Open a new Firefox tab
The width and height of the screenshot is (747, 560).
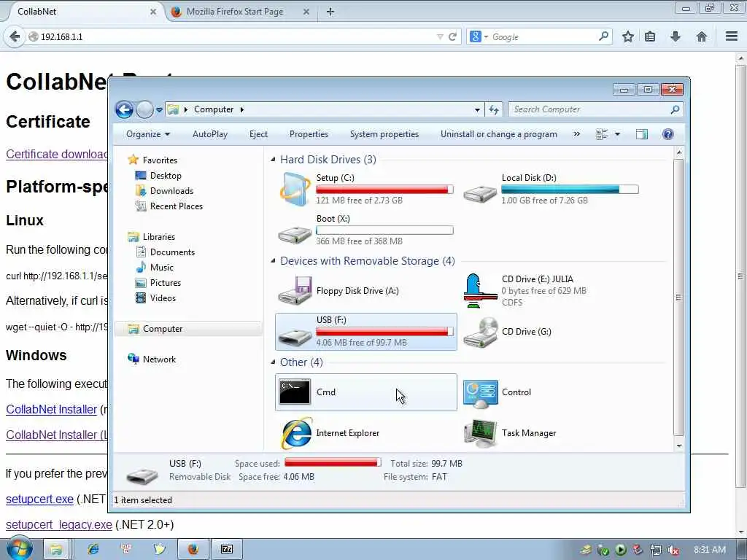coord(330,12)
